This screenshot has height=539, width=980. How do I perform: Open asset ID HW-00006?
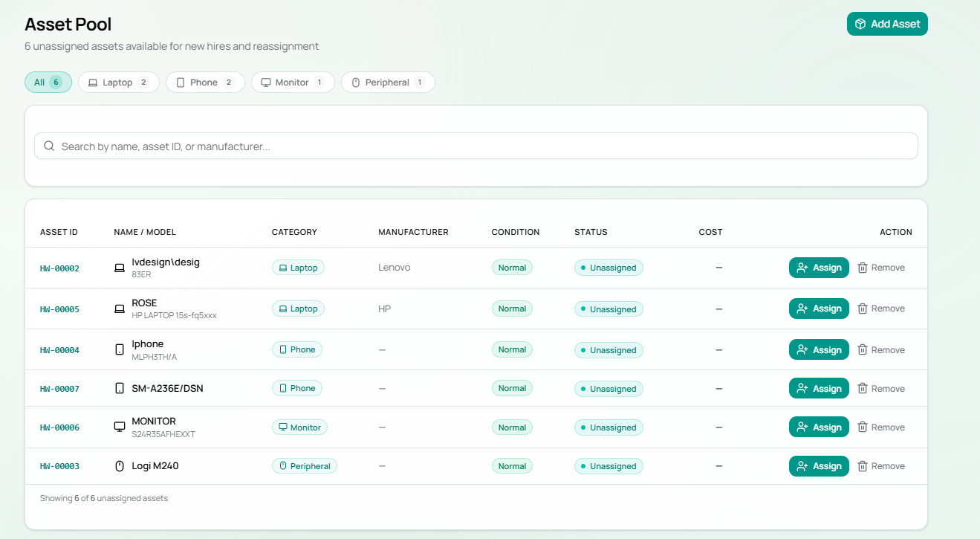[x=59, y=427]
